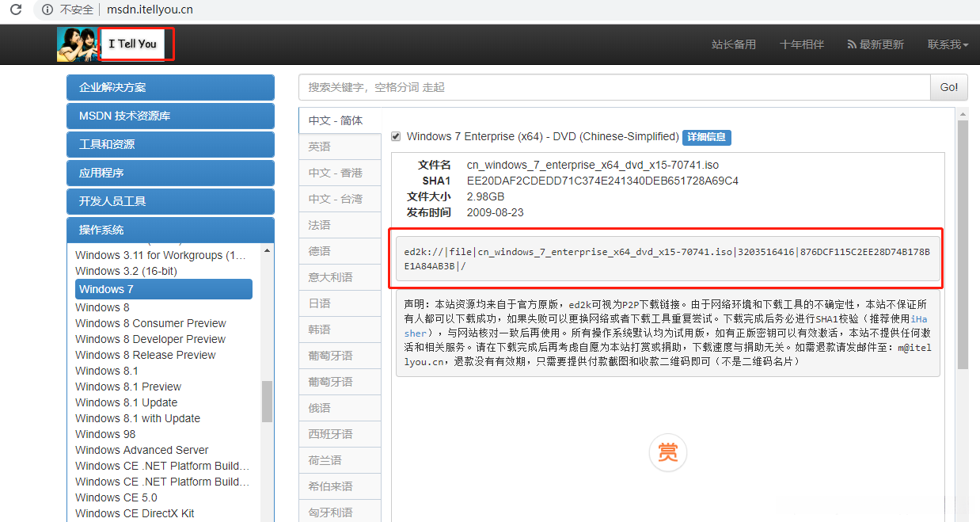Switch to the 意大利语 language tab
This screenshot has width=980, height=522.
point(340,277)
